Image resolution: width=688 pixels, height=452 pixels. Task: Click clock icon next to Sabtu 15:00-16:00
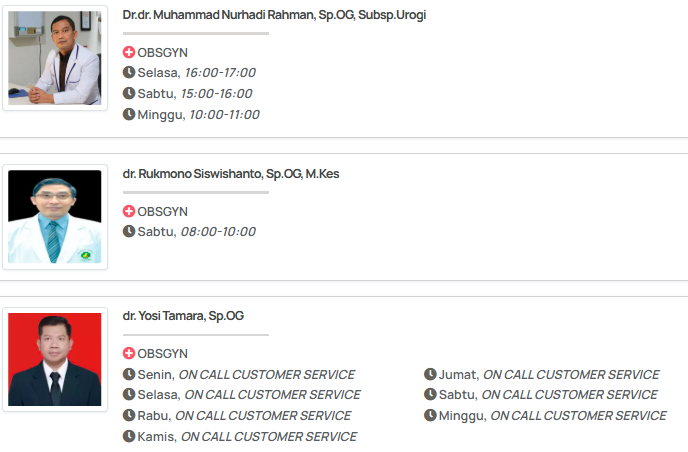(129, 93)
